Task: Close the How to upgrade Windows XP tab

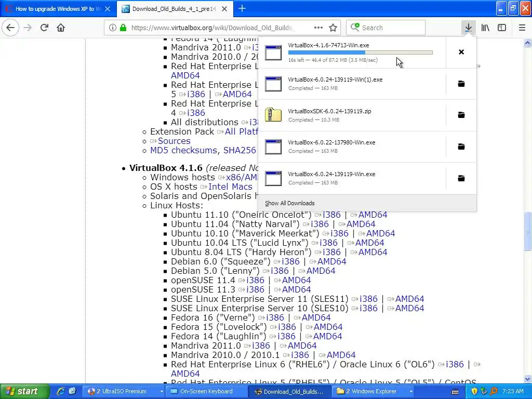Action: point(108,9)
